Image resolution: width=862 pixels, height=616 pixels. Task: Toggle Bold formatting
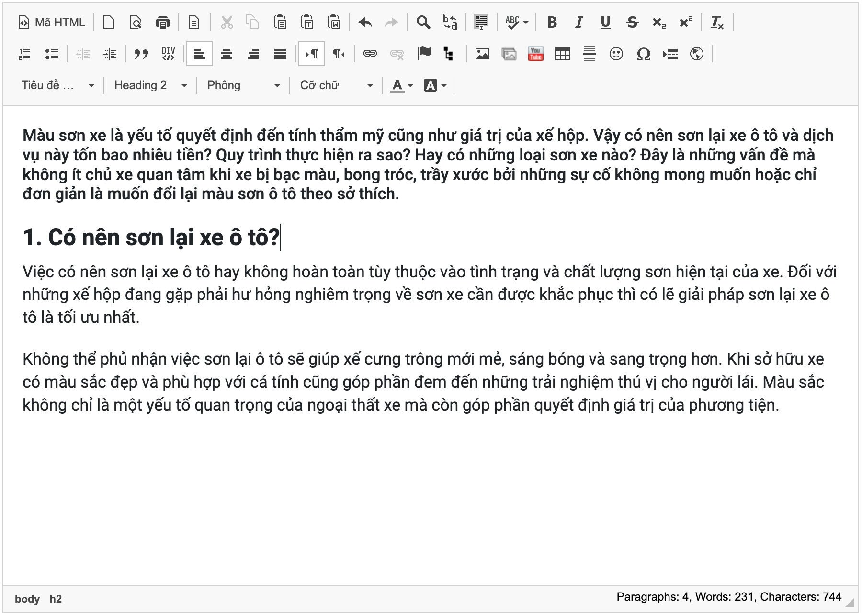(552, 23)
